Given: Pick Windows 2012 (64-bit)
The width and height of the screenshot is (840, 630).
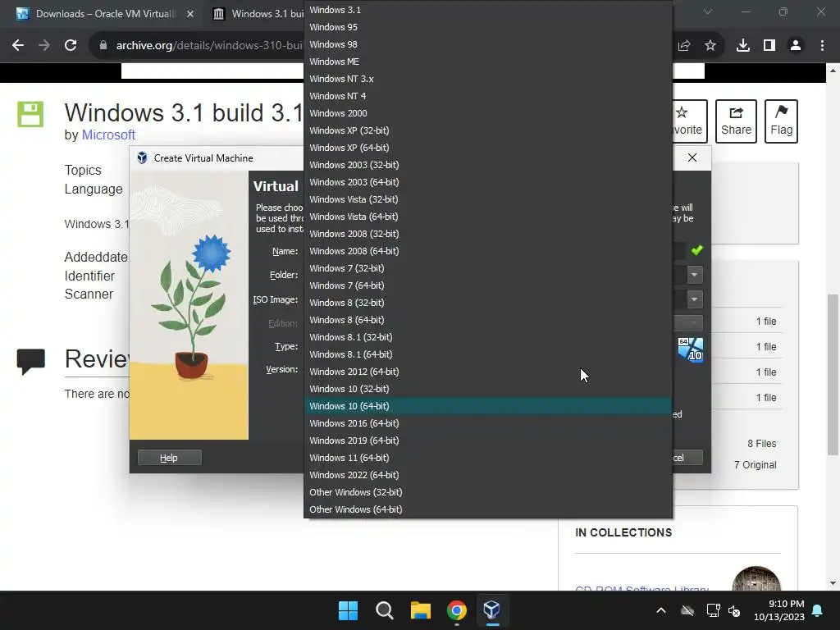Looking at the screenshot, I should [487, 372].
